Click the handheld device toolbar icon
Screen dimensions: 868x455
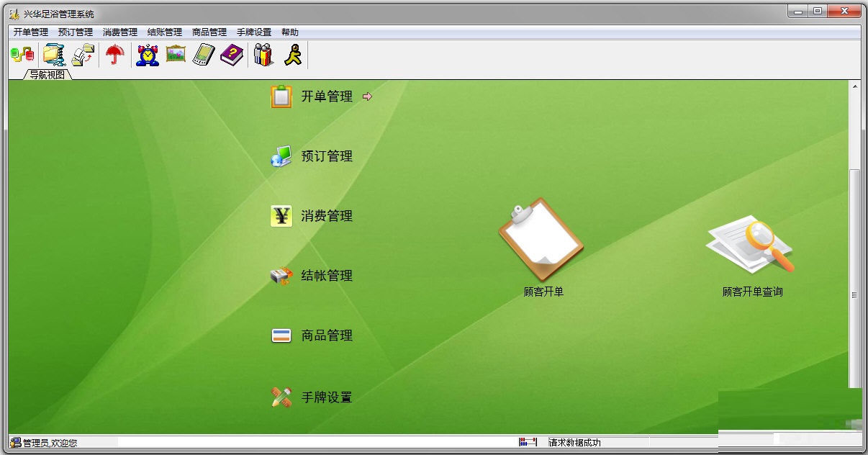[203, 53]
